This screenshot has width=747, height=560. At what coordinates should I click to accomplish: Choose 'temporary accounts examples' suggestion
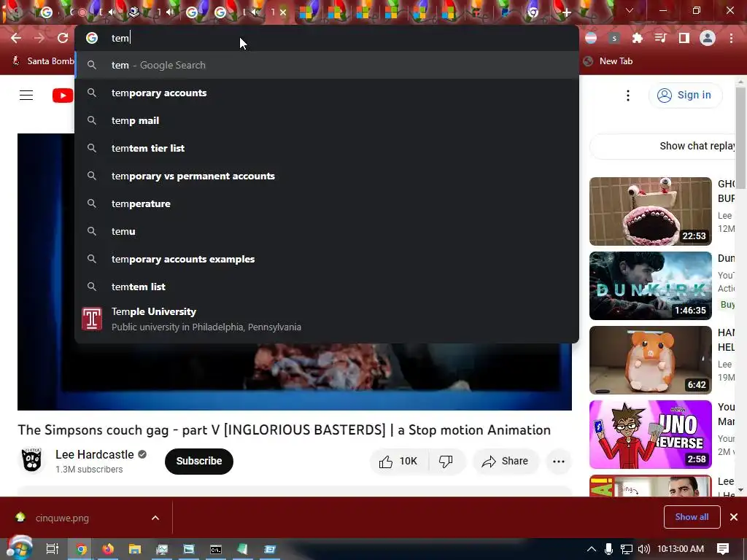326,259
